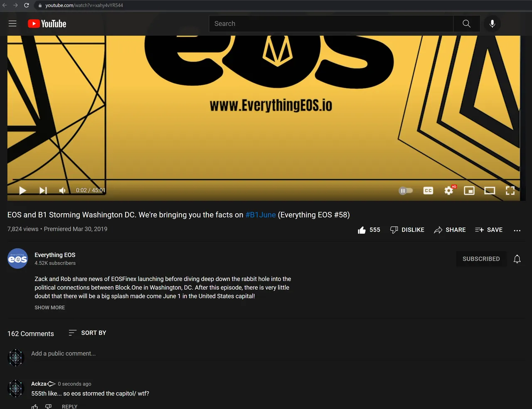Click the youtube.com address bar URL
Screen dimensions: 532x409
84,5
